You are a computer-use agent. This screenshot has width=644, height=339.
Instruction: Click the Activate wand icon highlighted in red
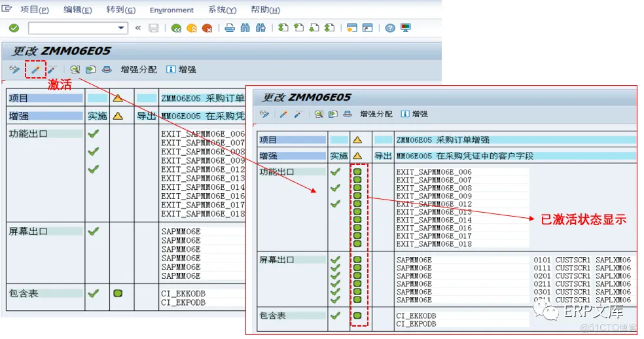click(x=35, y=69)
